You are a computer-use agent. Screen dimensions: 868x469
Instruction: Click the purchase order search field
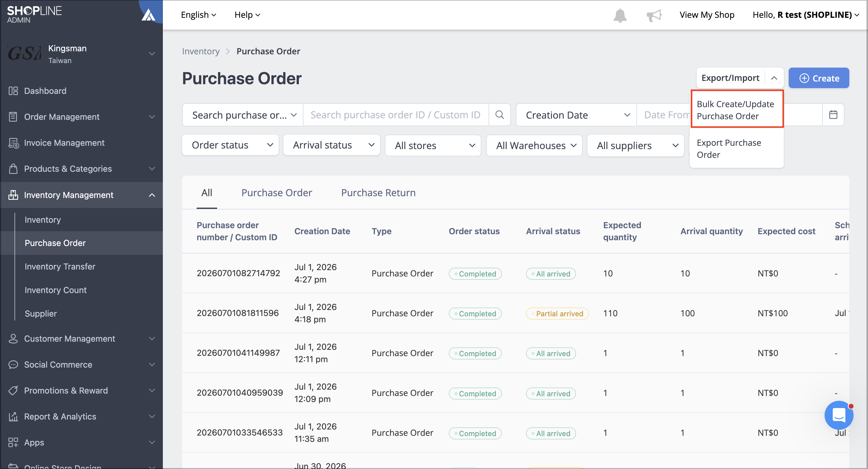pos(396,115)
